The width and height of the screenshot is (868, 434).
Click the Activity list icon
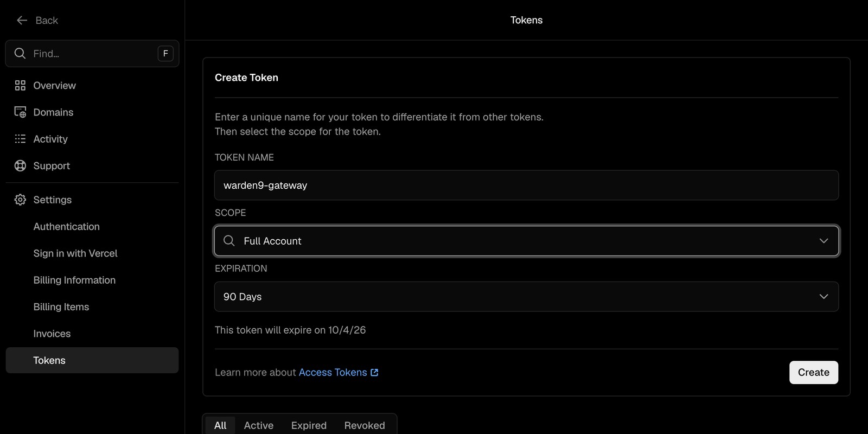20,139
